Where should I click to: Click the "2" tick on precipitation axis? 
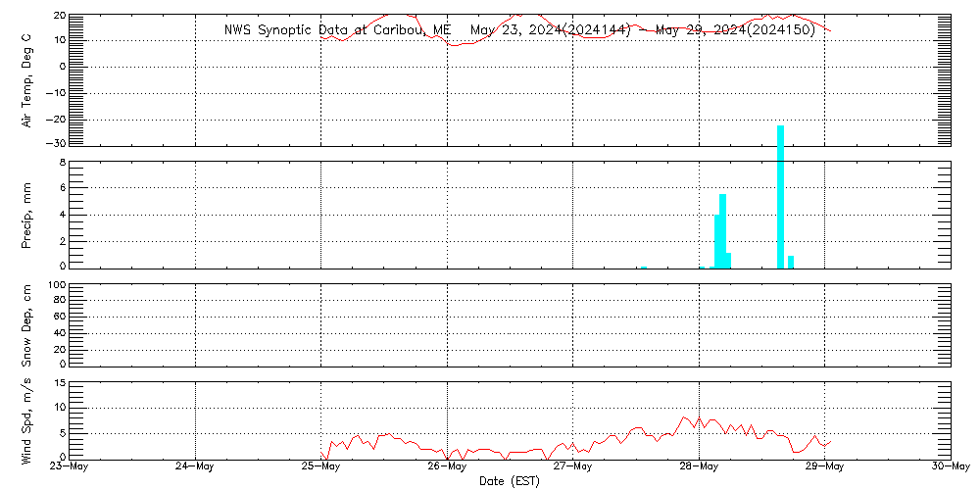tap(63, 241)
